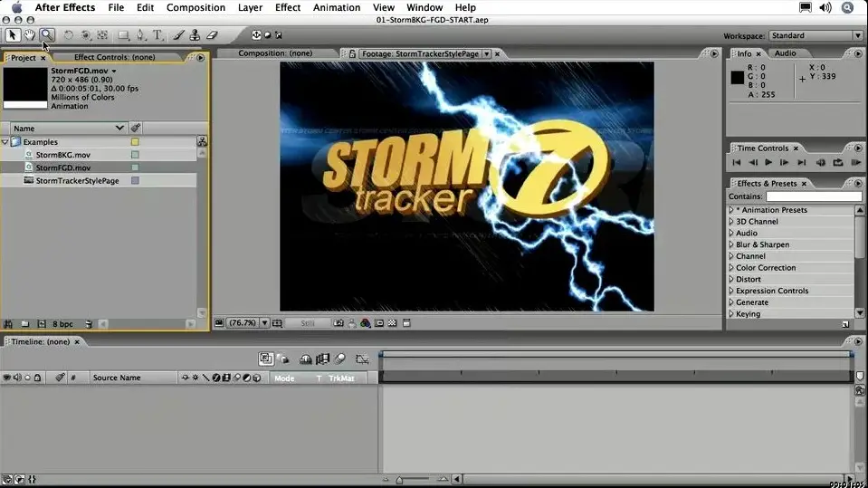Select the Pen tool
The width and height of the screenshot is (868, 488).
140,35
